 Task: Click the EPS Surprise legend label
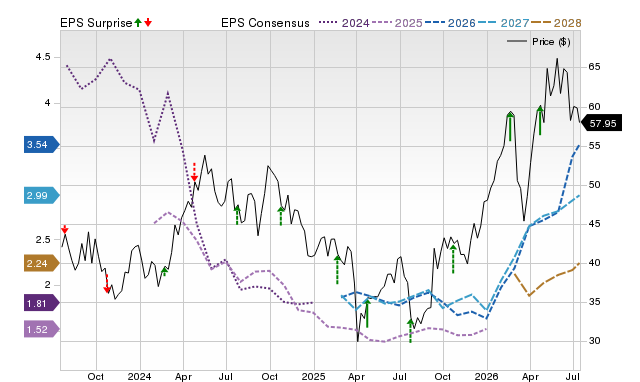click(x=96, y=23)
